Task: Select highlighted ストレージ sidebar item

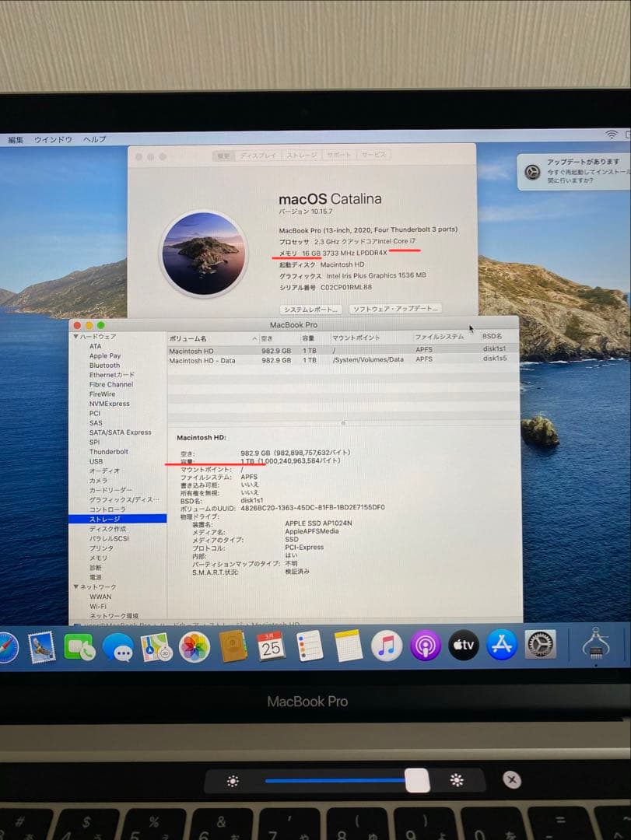Action: click(117, 519)
